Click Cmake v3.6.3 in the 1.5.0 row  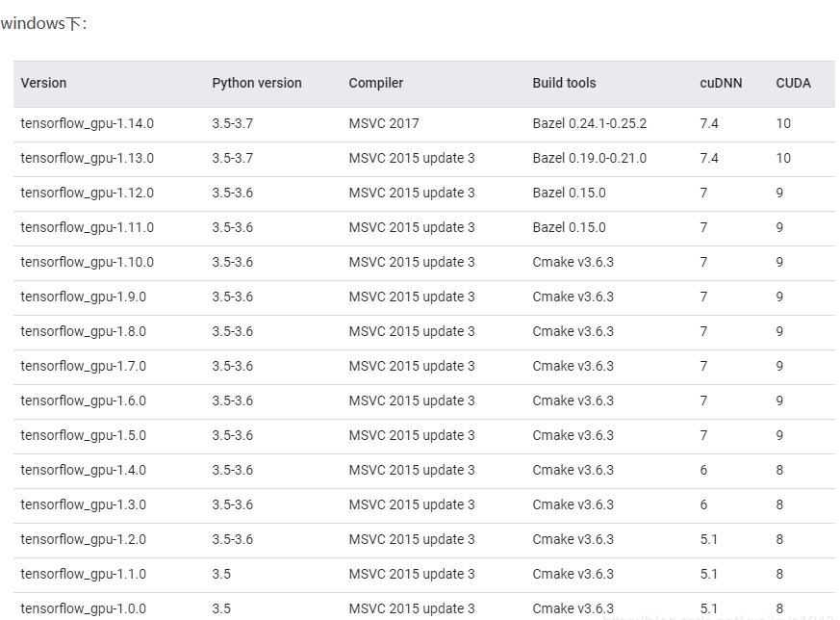click(x=573, y=436)
